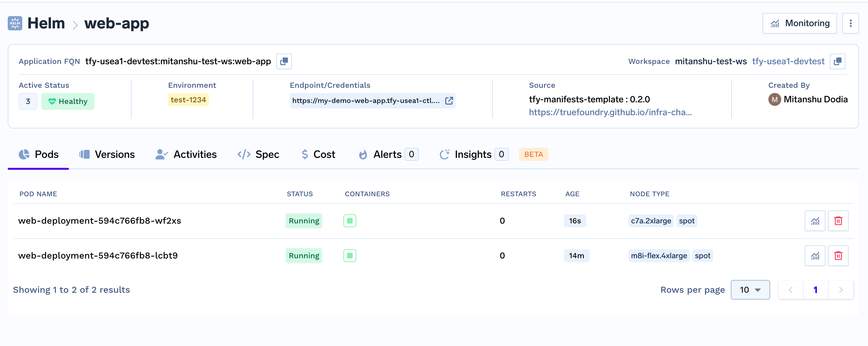The height and width of the screenshot is (346, 868).
Task: Click the mitanshu-test-ws workspace name
Action: [711, 61]
